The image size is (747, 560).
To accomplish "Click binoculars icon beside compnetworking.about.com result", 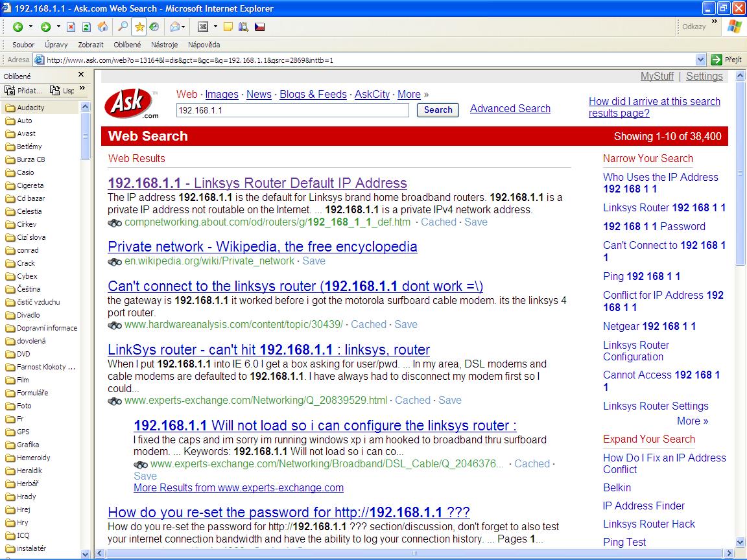I will 115,223.
